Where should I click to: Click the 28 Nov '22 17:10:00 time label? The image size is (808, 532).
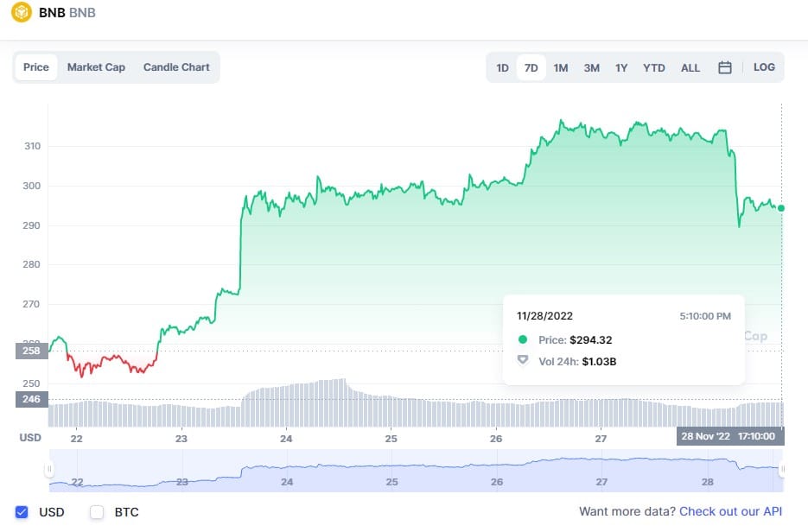728,436
